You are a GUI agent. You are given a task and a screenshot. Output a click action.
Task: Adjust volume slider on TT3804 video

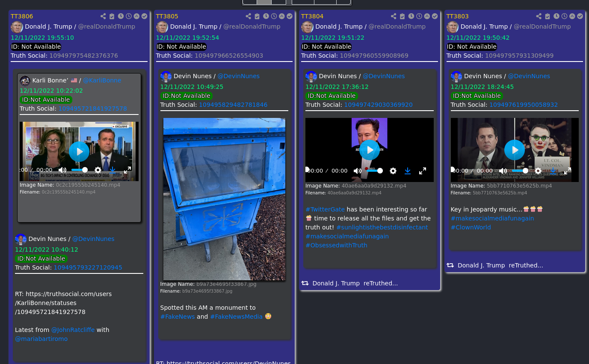[374, 171]
